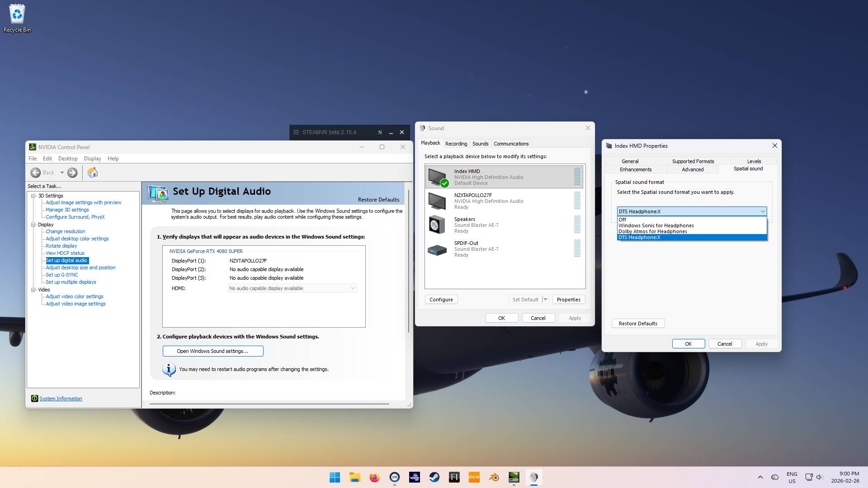Open the Recycle Bin desktop icon
This screenshot has width=868, height=488.
coord(17,18)
